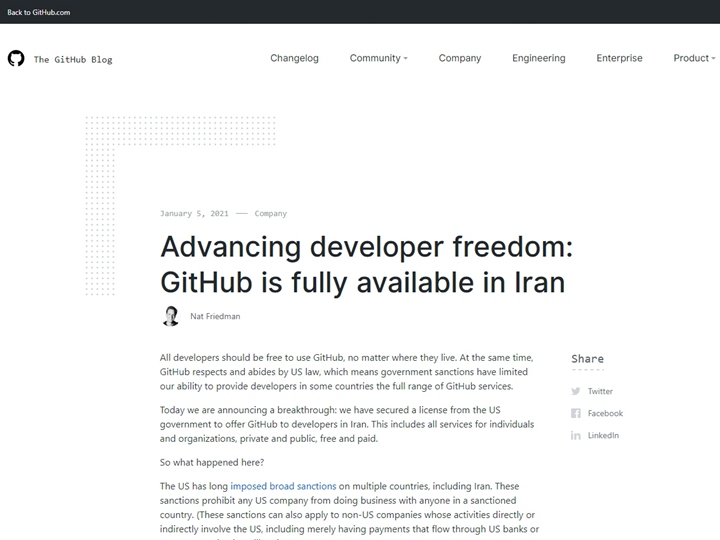Viewport: 720px width, 540px height.
Task: Click the article headline about Iran
Action: click(365, 264)
